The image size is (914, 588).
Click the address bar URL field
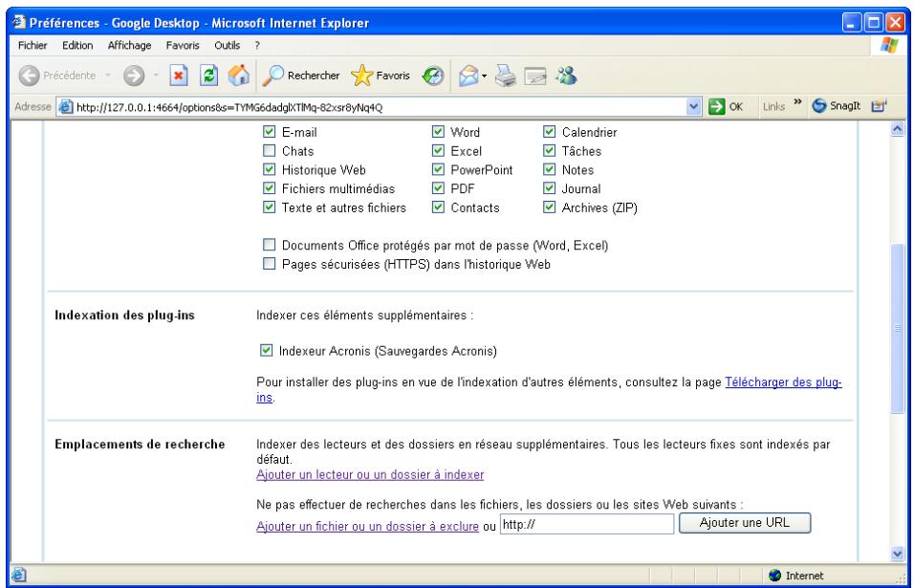click(381, 107)
